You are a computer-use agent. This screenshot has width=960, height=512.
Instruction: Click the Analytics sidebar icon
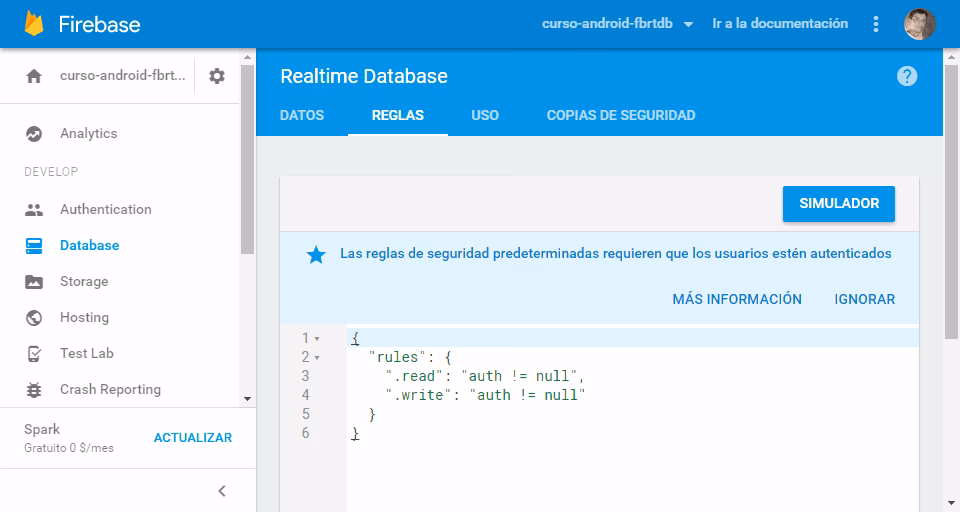click(34, 134)
